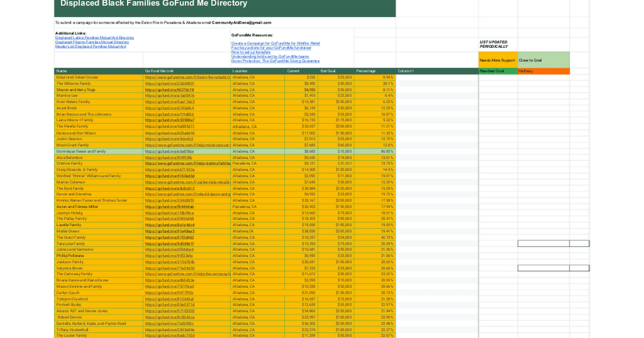Select Dominique Reese and Family name cell
The height and width of the screenshot is (338, 644).
pos(98,151)
